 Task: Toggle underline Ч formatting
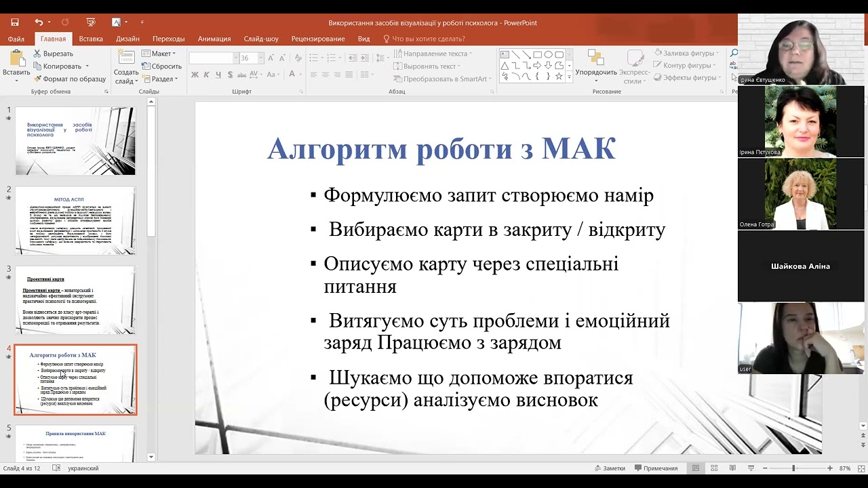(x=218, y=75)
